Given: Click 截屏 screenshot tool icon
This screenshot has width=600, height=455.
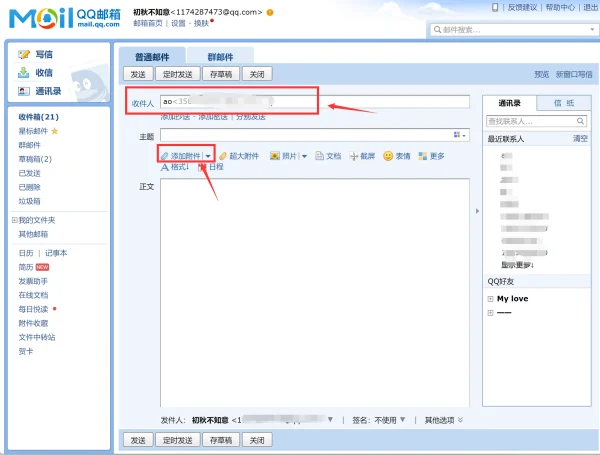Looking at the screenshot, I should 354,156.
